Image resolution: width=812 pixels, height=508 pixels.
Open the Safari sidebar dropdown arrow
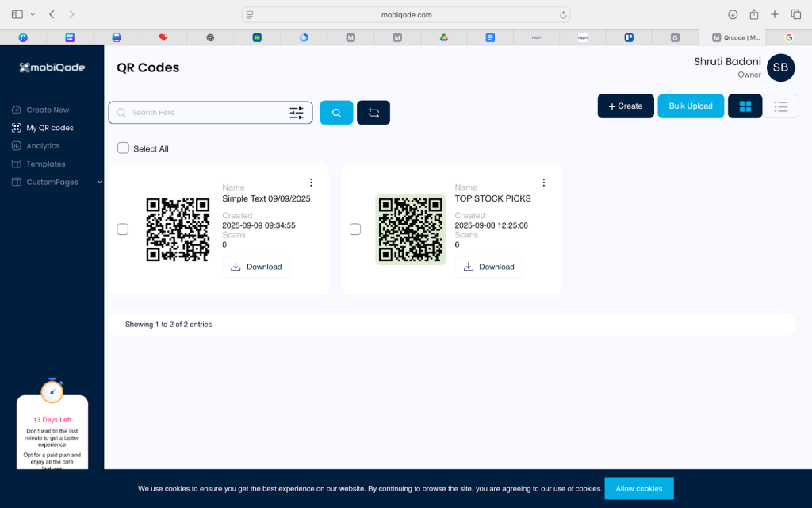tap(33, 14)
